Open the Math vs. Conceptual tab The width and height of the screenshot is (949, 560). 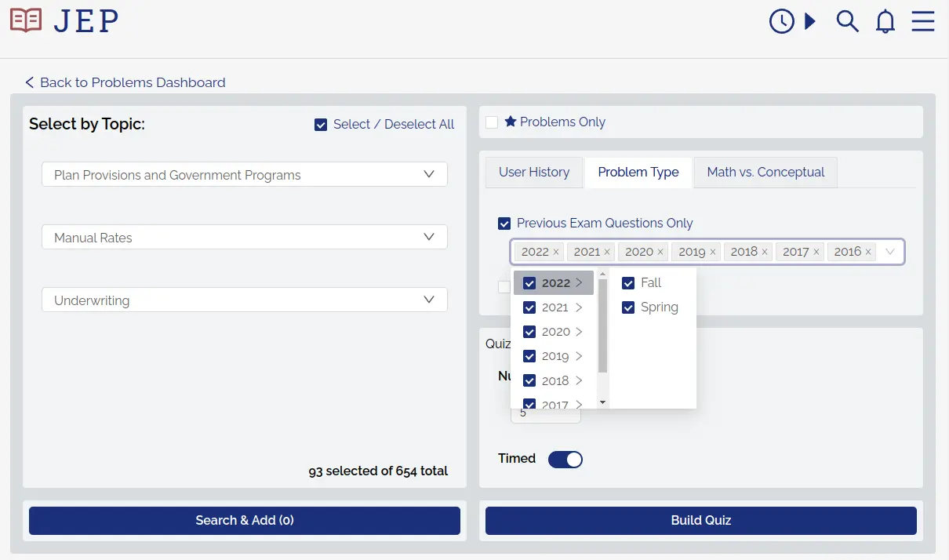pos(765,172)
